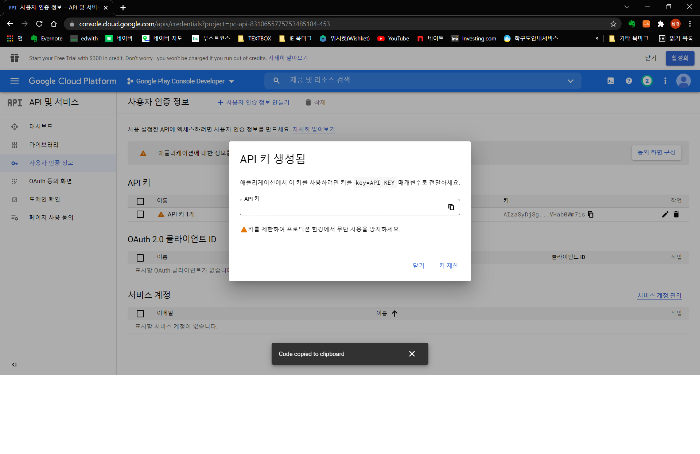Image resolution: width=700 pixels, height=454 pixels.
Task: Toggle select-all checkbox in OAuth 2.0 table
Action: pos(141,258)
